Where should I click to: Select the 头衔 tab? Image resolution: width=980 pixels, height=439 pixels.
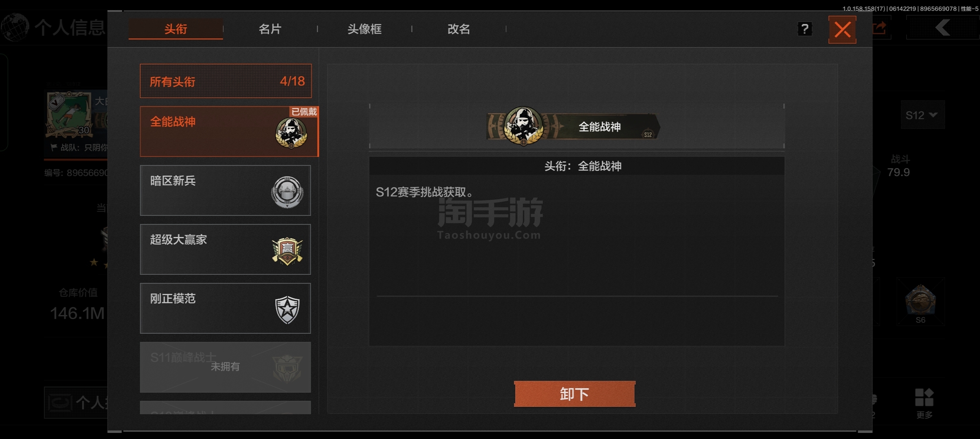coord(176,29)
